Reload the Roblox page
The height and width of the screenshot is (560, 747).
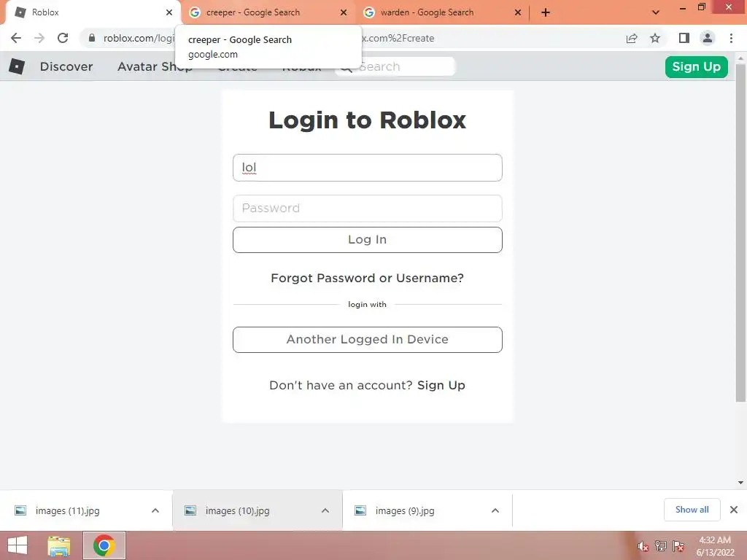click(63, 38)
